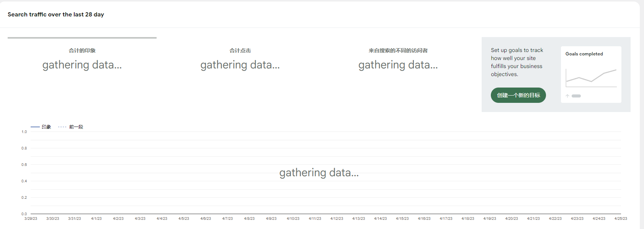Click the 3/29/23 date label on the axis
The image size is (644, 229).
pyautogui.click(x=31, y=219)
